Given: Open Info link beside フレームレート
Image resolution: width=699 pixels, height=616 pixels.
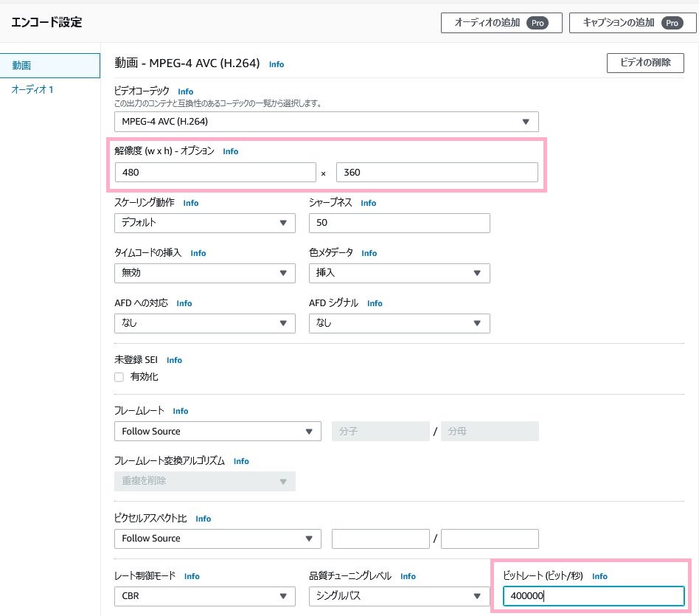Looking at the screenshot, I should [181, 411].
